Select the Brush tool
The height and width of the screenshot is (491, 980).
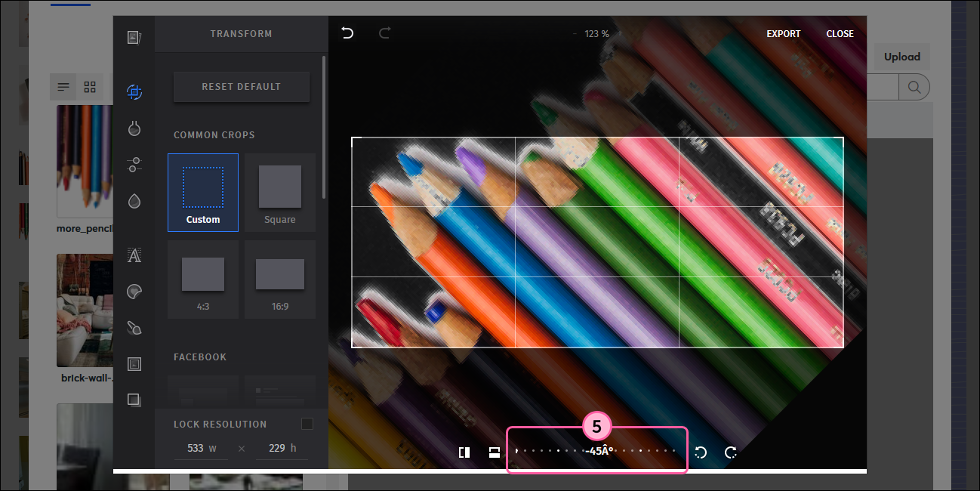point(134,328)
